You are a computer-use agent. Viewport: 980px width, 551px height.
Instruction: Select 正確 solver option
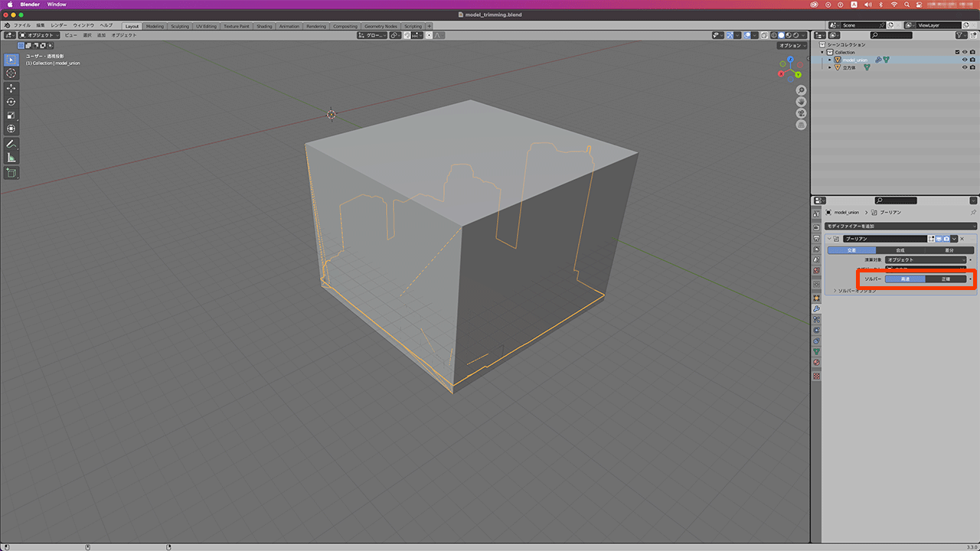tap(946, 279)
